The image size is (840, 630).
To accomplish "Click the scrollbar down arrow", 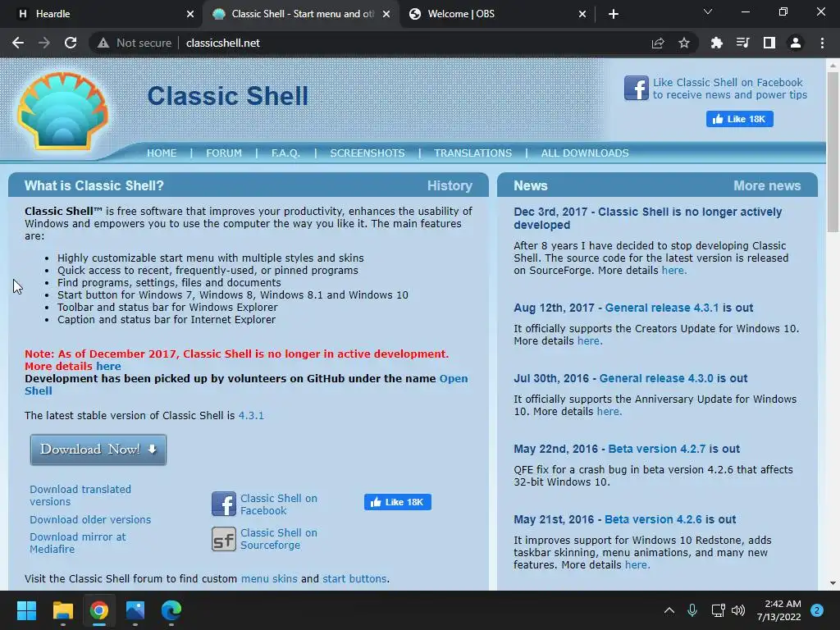I will click(x=833, y=583).
